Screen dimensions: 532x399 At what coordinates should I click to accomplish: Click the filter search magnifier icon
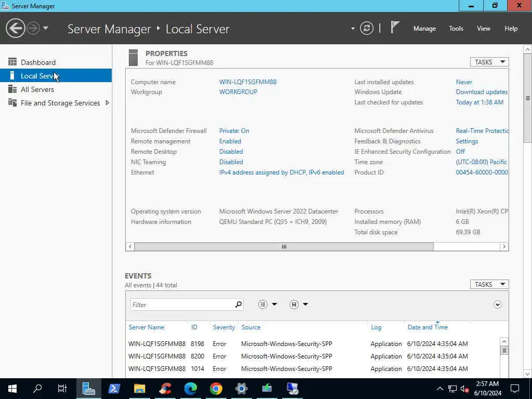238,304
